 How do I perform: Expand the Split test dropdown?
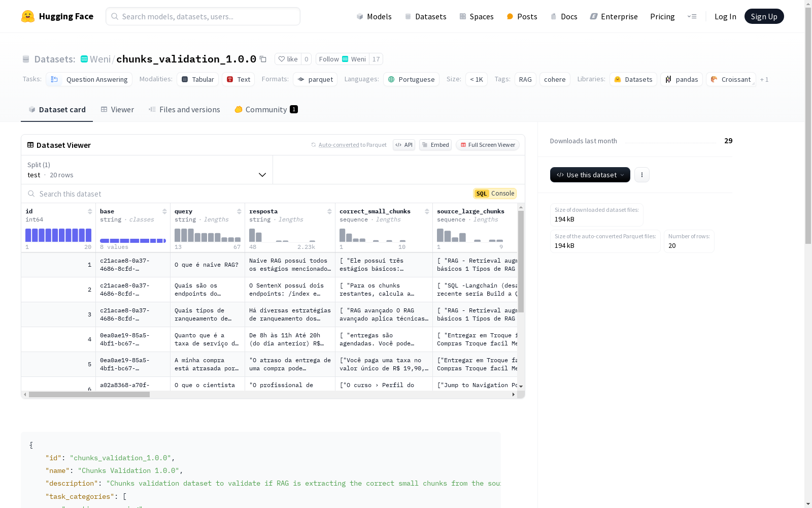coord(147,170)
